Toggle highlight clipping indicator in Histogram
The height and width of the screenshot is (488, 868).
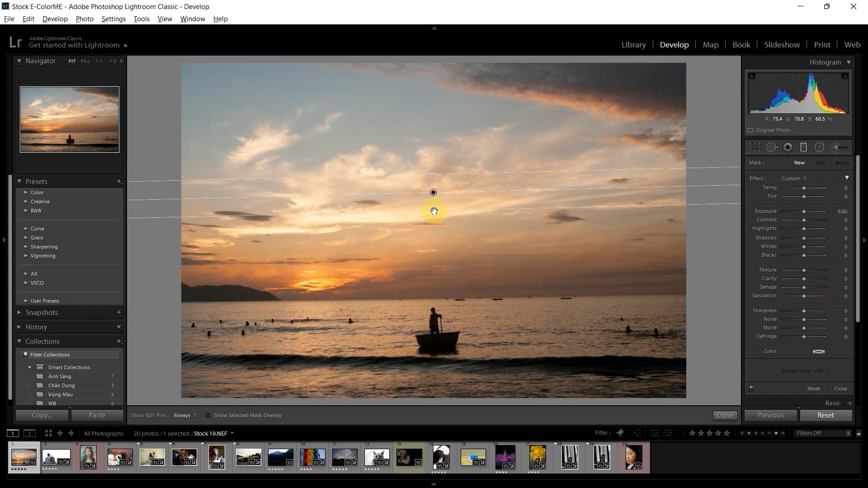[x=844, y=76]
